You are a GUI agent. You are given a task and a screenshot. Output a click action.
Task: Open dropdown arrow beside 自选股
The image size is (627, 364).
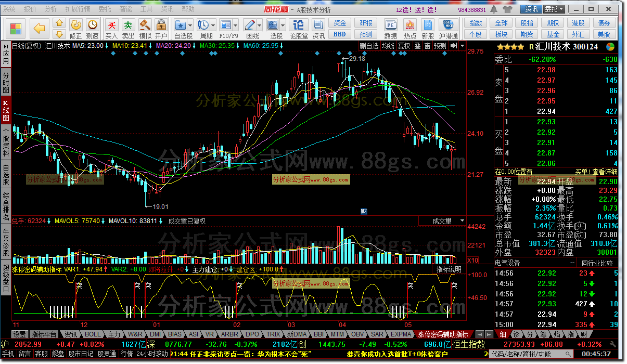coord(191,24)
